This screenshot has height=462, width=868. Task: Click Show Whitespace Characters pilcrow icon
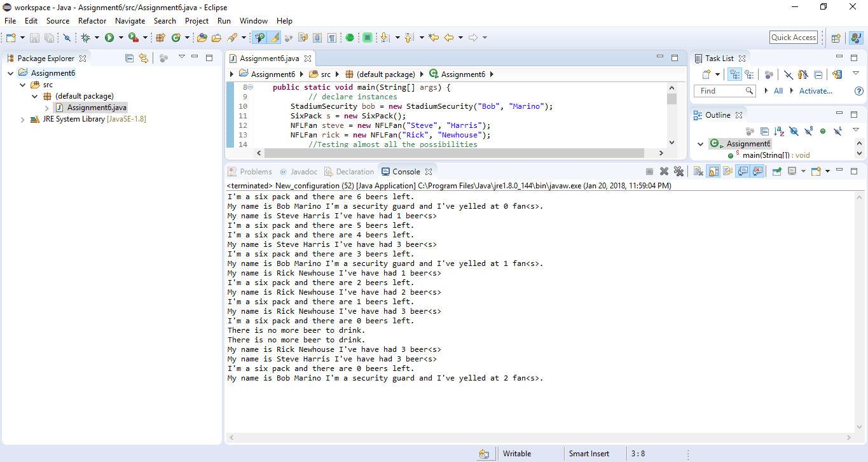331,38
